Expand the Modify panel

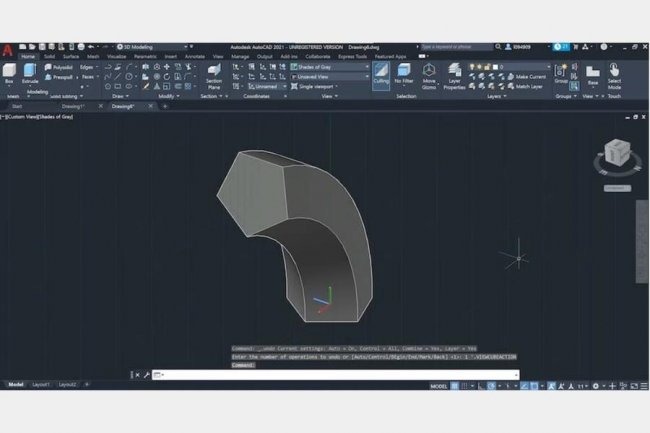169,96
